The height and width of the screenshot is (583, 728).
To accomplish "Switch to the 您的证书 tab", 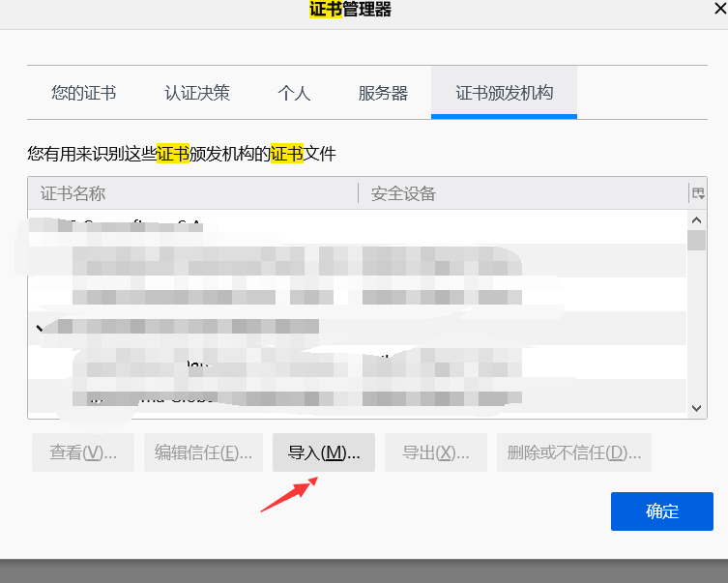I will pyautogui.click(x=83, y=93).
